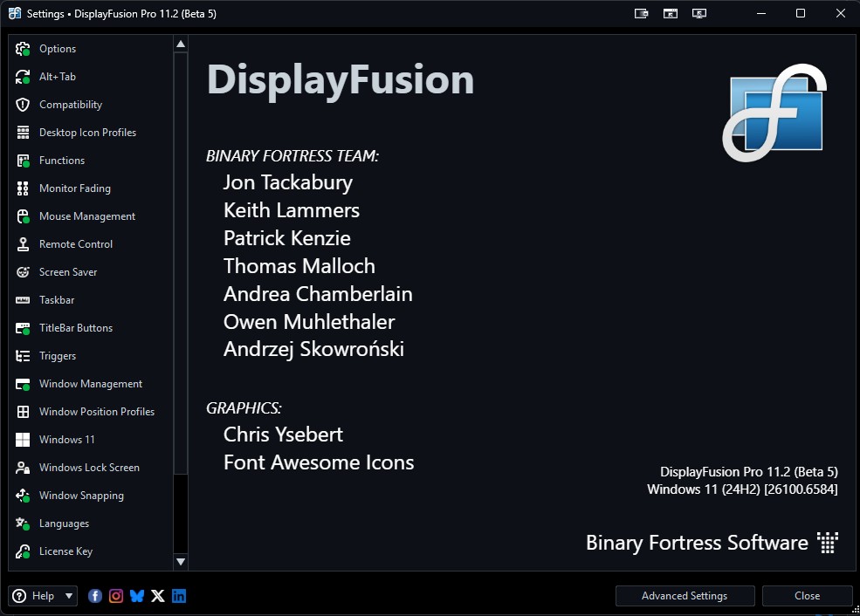Select TitleBar Buttons in the sidebar
This screenshot has height=616, width=860.
click(76, 328)
